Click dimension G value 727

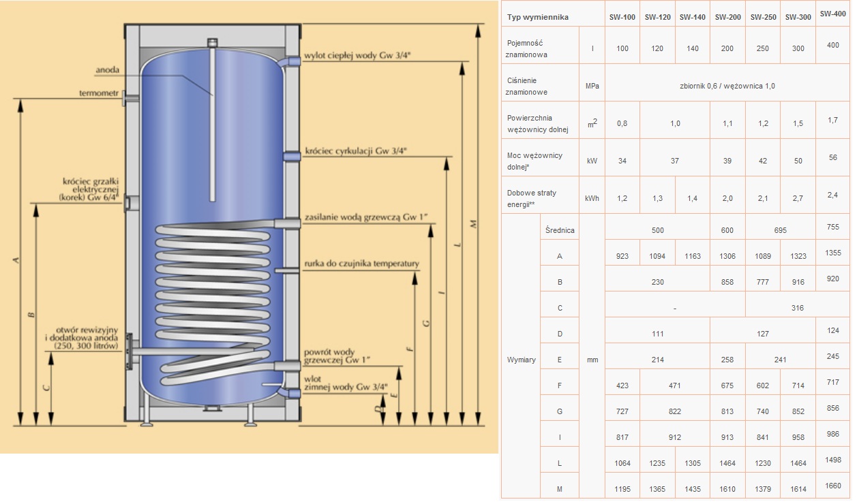coord(622,411)
